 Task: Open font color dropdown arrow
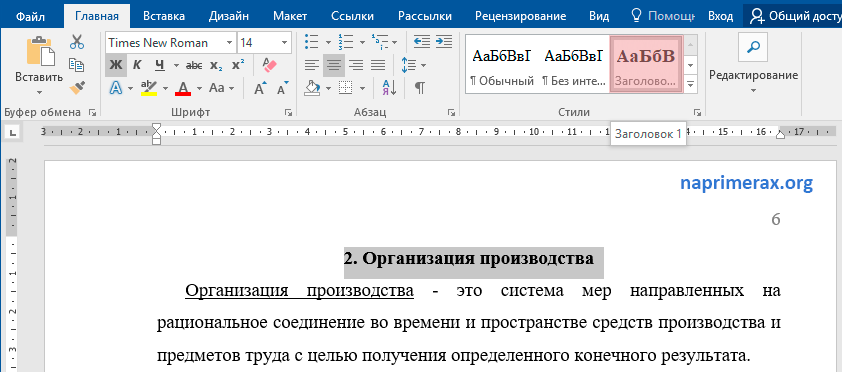click(x=199, y=88)
